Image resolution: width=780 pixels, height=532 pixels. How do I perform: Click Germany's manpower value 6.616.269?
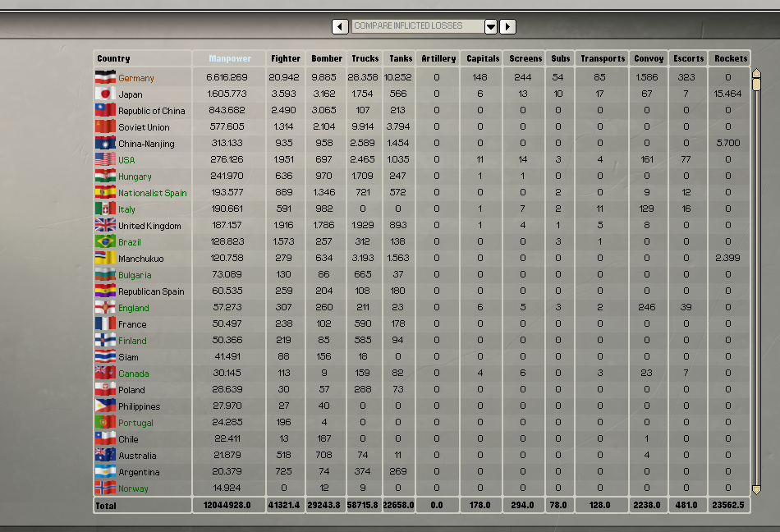[227, 77]
